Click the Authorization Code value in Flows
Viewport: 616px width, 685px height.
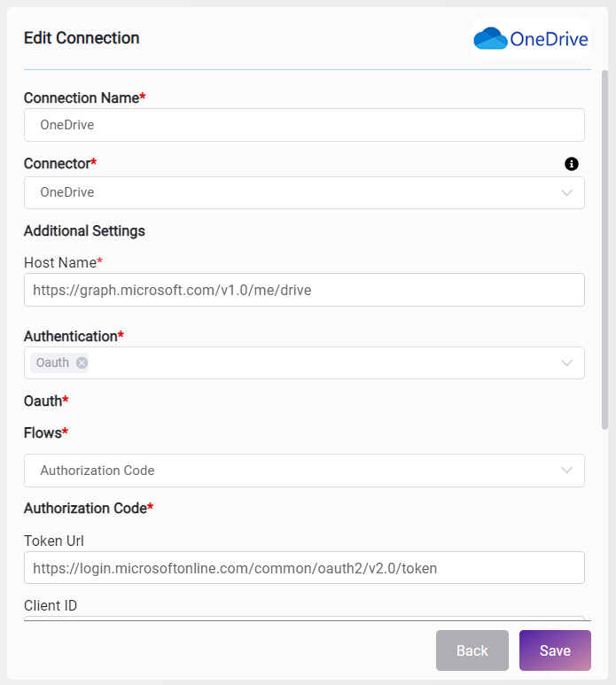[x=97, y=471]
